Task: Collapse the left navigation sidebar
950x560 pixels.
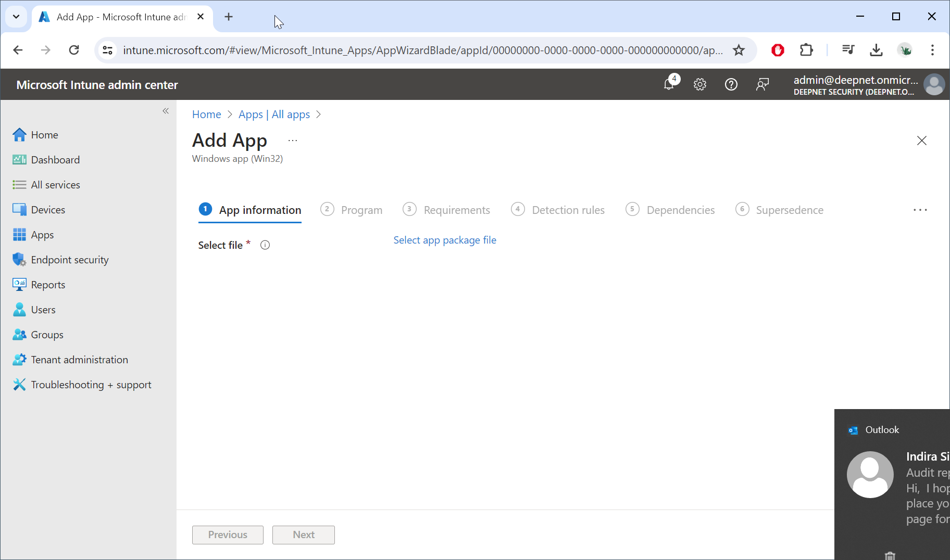Action: pos(166,111)
